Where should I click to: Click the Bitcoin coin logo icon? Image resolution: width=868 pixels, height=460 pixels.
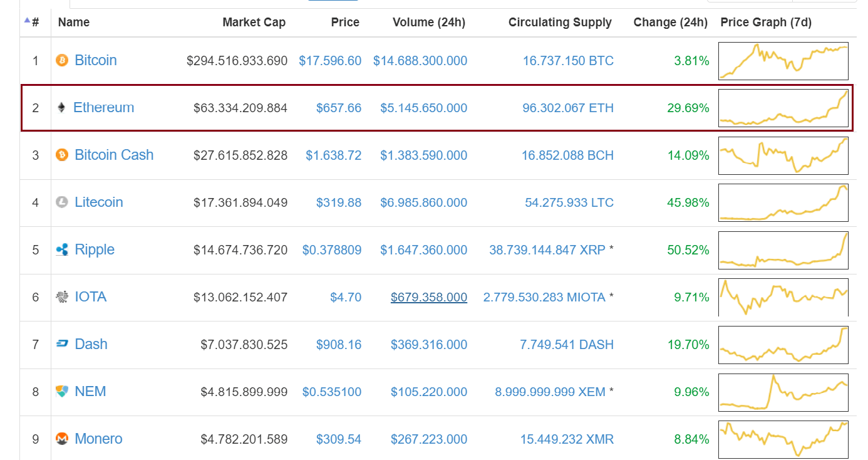pos(62,61)
